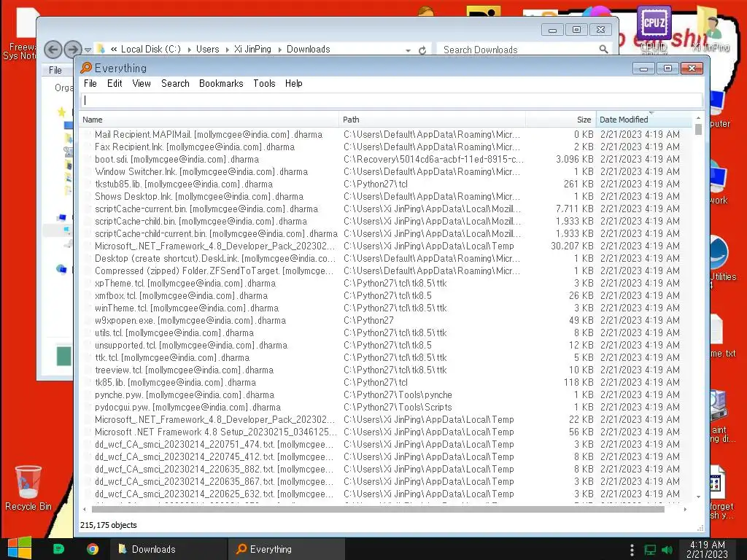
Task: Open the Help menu in Everything
Action: coord(294,83)
